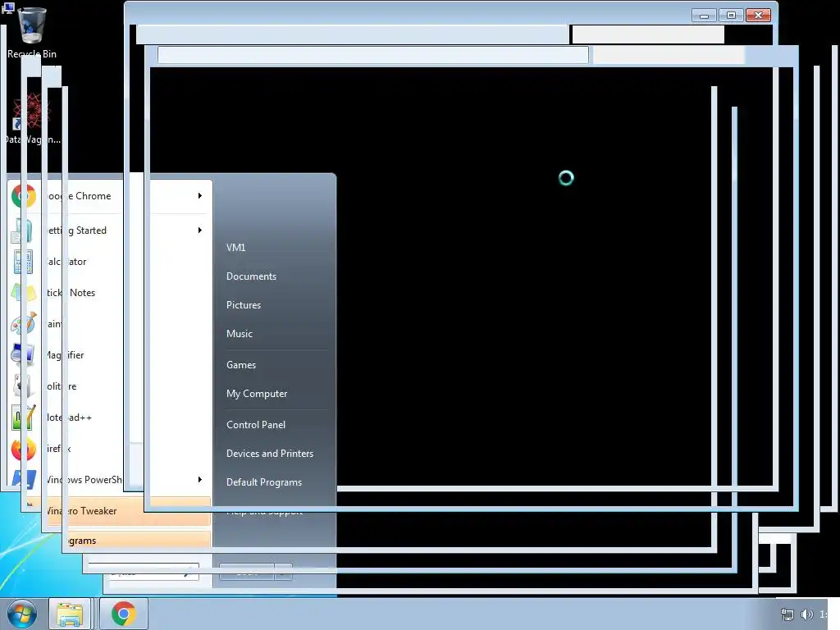Open Devices and Printers
This screenshot has height=630, width=840.
coord(270,454)
